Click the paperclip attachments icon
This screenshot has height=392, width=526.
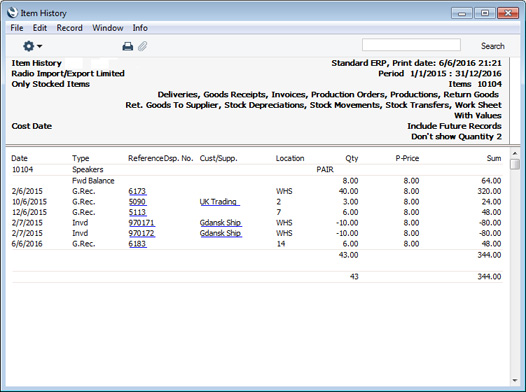(143, 46)
